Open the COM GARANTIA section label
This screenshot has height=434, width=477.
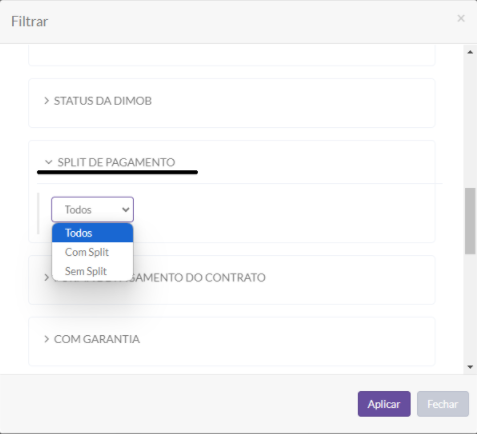tap(97, 339)
